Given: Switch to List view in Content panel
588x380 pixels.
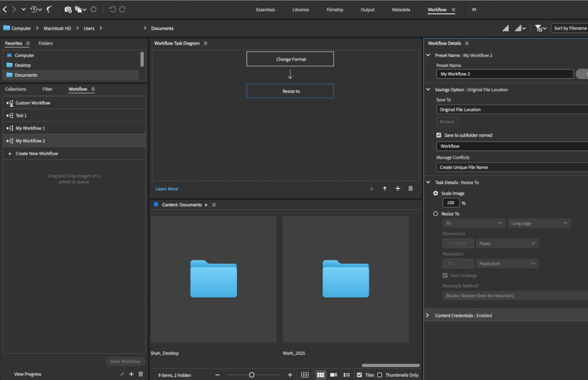Looking at the screenshot, I should [x=347, y=375].
